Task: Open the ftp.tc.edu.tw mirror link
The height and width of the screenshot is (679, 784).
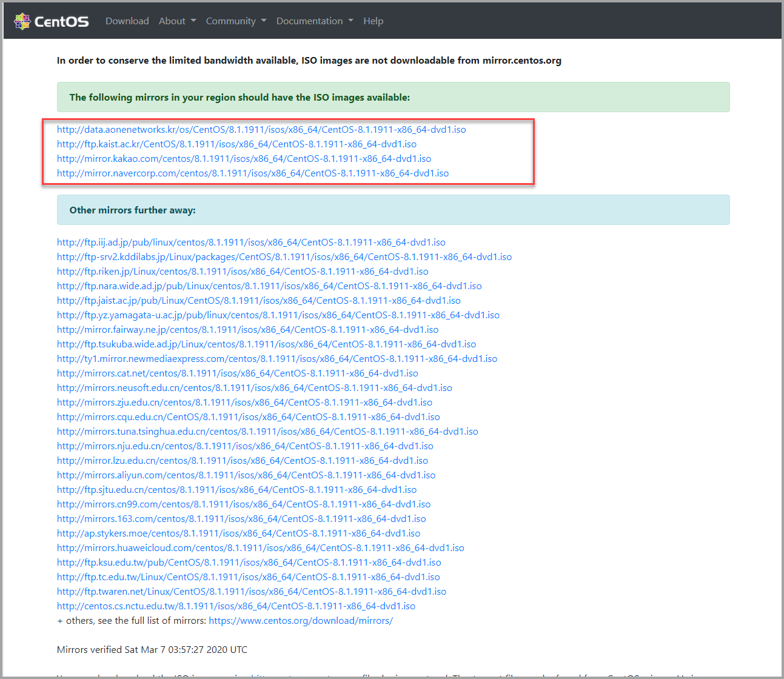Action: tap(249, 577)
